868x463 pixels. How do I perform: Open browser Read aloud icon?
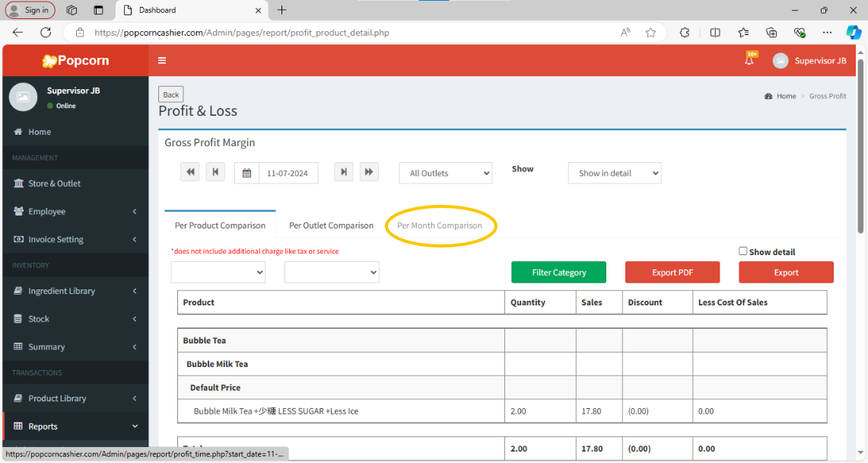click(625, 33)
